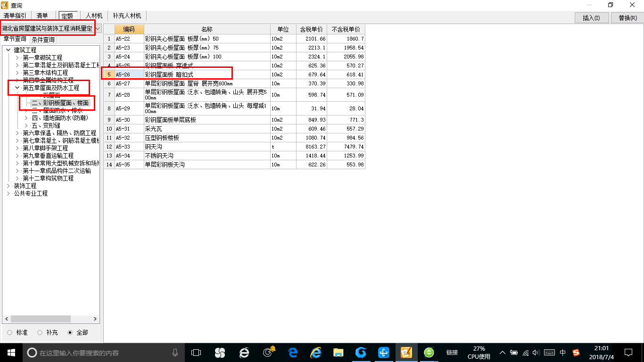Screen dimensions: 644x362
Task: Click the 不含税单价 column header
Action: coord(346,29)
